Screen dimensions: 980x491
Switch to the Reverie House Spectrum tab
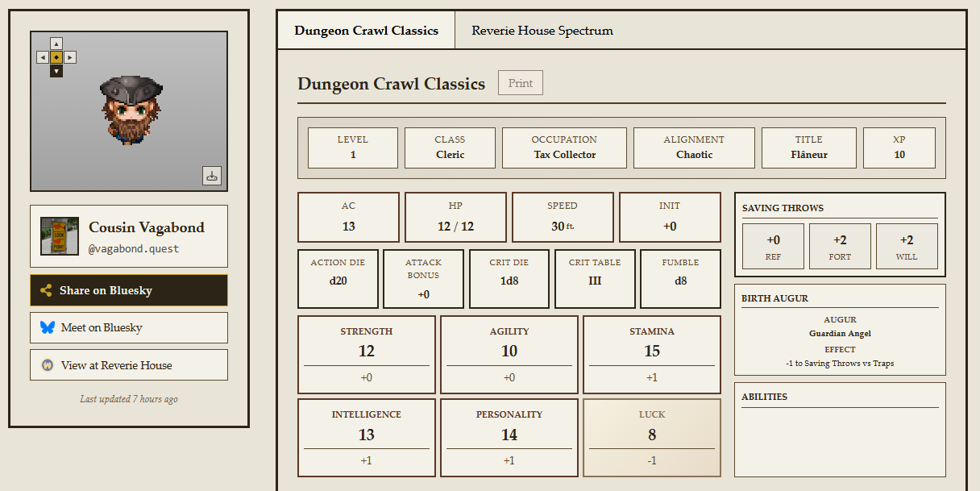pos(542,31)
